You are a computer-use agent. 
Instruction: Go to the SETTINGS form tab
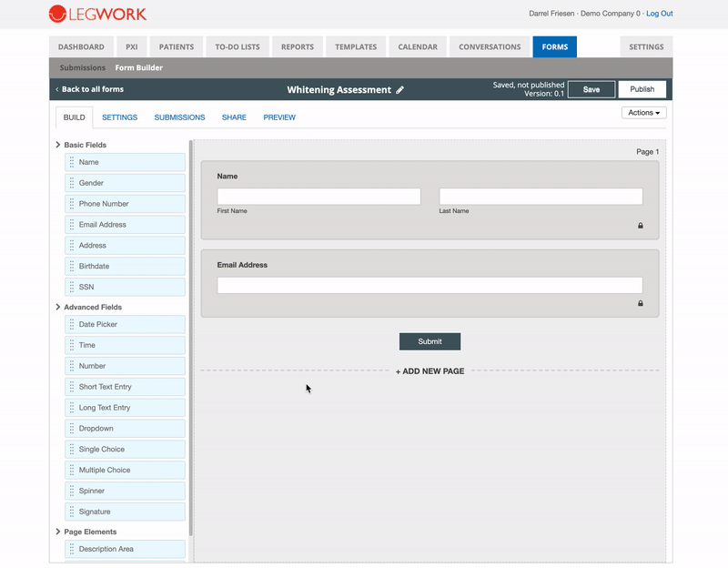(120, 117)
